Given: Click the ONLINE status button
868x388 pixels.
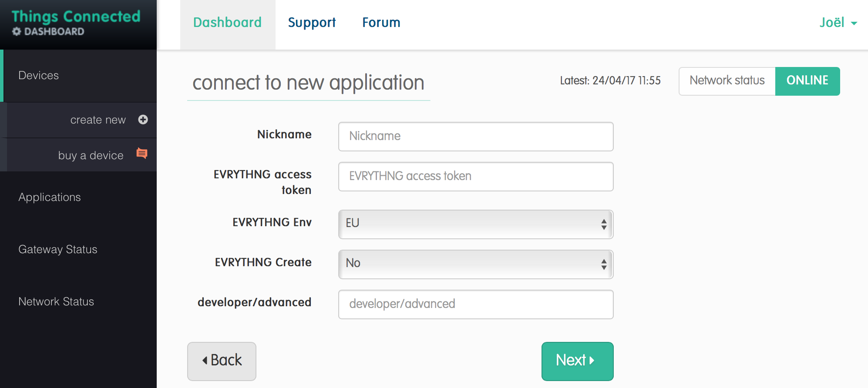Looking at the screenshot, I should (807, 81).
